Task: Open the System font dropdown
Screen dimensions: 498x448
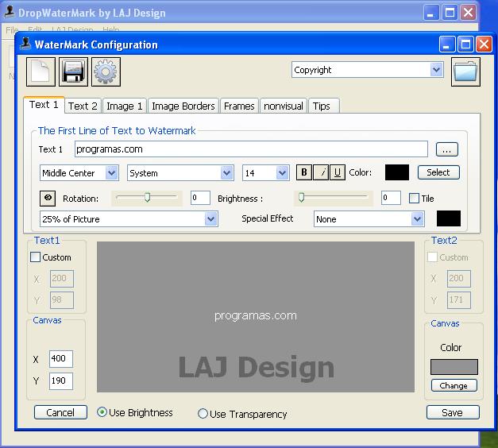Action: pyautogui.click(x=227, y=173)
